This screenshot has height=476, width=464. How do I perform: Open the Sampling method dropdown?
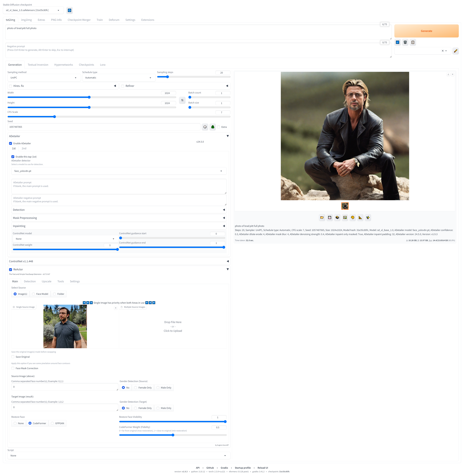click(44, 77)
